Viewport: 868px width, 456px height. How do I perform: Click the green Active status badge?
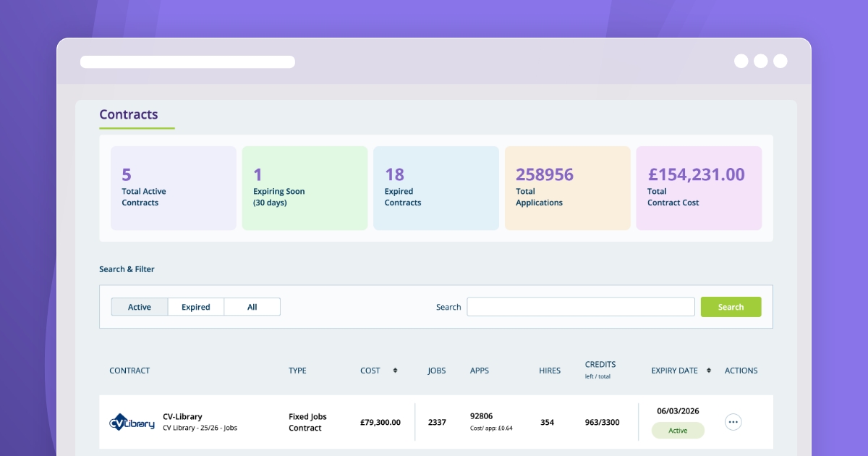(678, 430)
